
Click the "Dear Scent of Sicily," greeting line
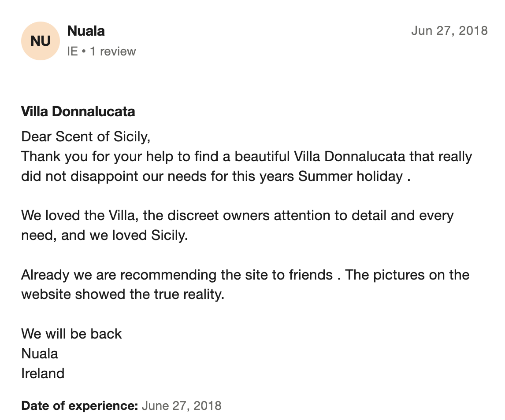click(86, 136)
